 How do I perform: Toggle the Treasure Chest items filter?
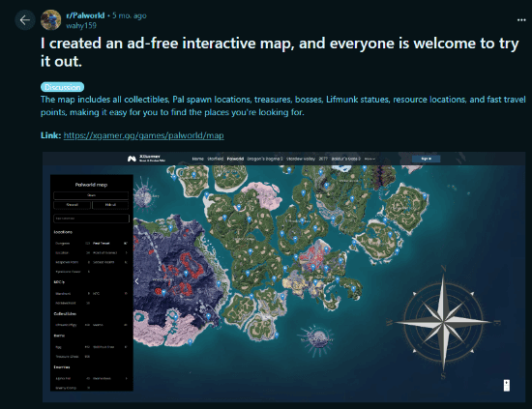point(72,357)
